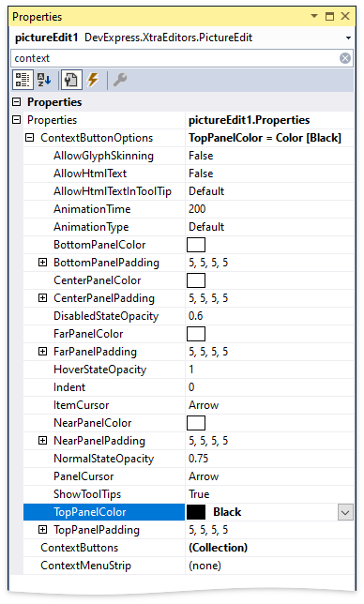Select the BottomPanelColor empty swatch
The height and width of the screenshot is (604, 364).
coord(196,245)
